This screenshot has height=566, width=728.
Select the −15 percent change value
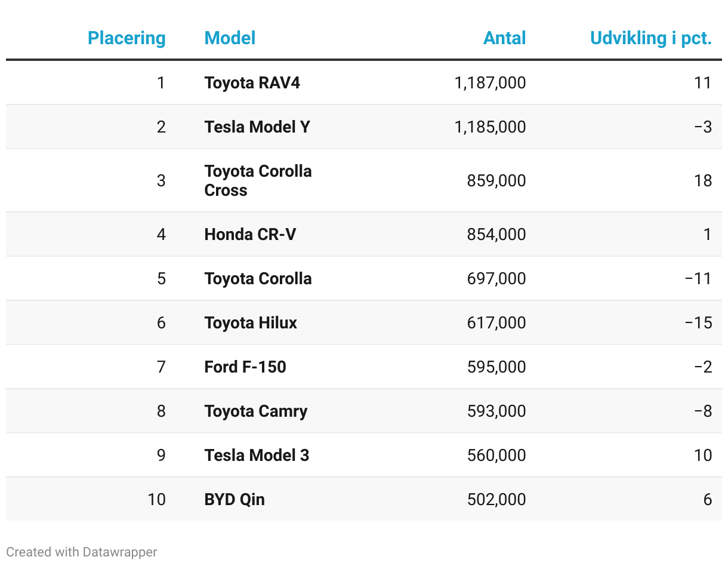coord(699,322)
